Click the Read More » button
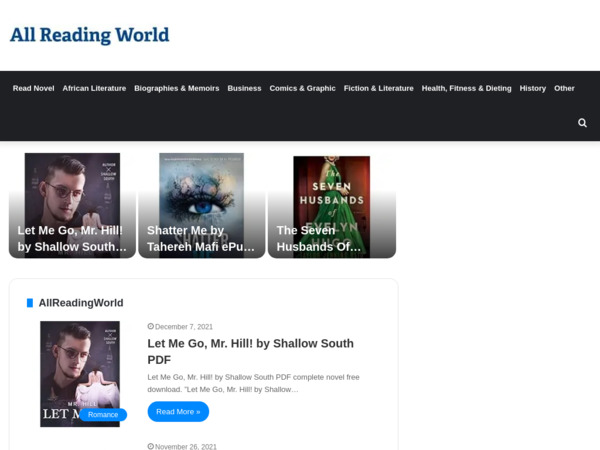The height and width of the screenshot is (450, 600). tap(178, 412)
